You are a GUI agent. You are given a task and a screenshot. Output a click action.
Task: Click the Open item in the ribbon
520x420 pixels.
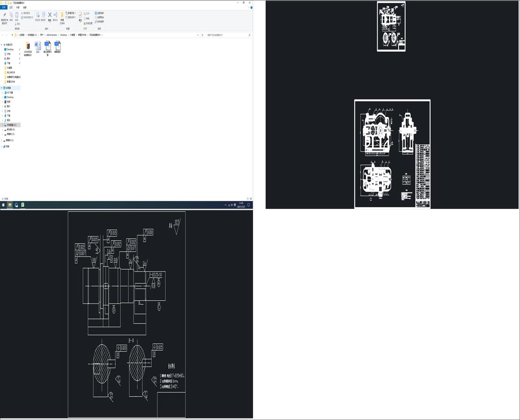[87, 14]
